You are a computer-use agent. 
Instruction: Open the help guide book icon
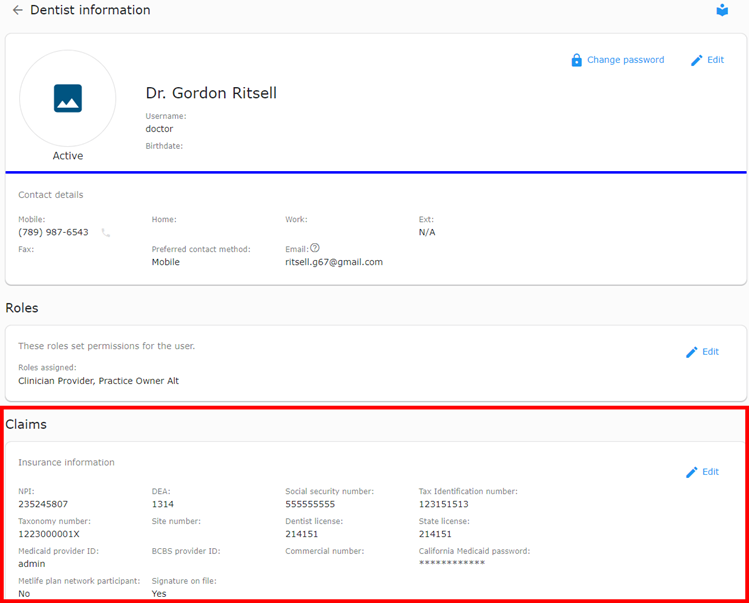722,10
